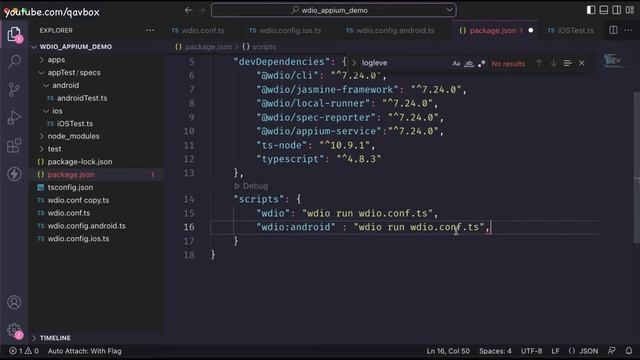Open wdio.config.ios.ts in explorer tree

[78, 239]
